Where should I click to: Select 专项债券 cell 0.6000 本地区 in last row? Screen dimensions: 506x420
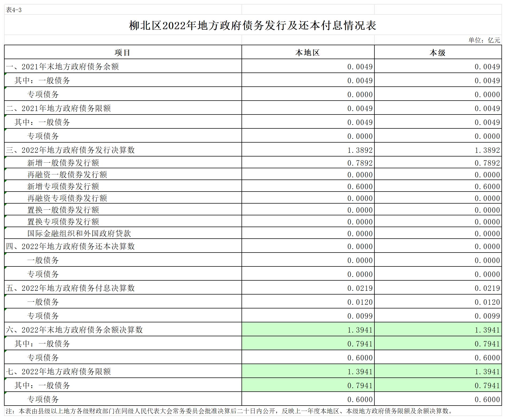pyautogui.click(x=308, y=399)
